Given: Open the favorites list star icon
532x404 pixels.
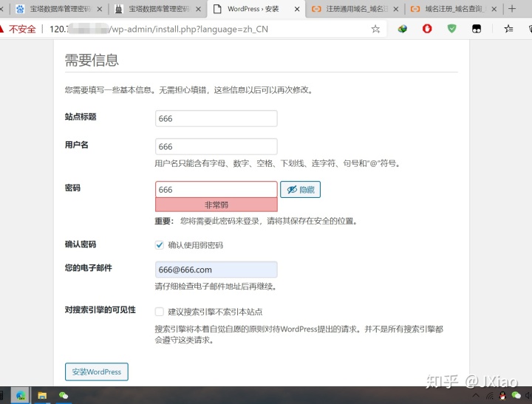Looking at the screenshot, I should pos(508,29).
